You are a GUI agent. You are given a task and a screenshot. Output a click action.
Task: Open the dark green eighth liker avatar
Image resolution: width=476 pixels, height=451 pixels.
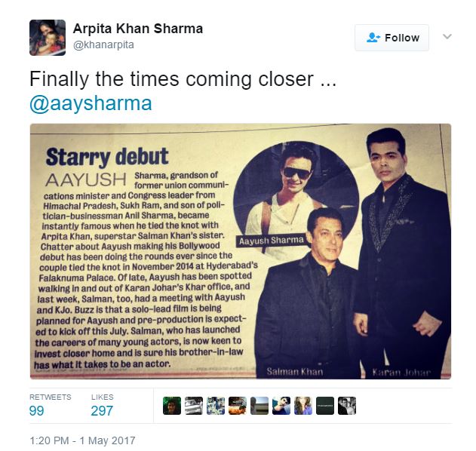(x=325, y=406)
